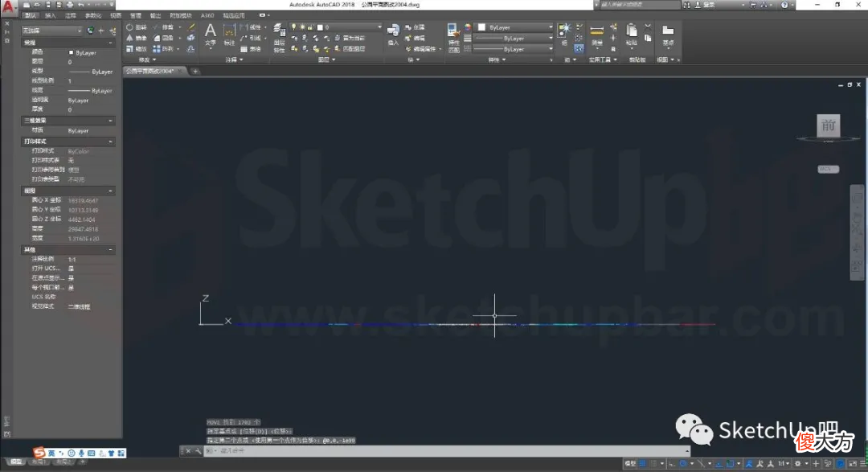Click the 粘贴 paste tool
Screen dimensions: 868x472
tap(631, 35)
